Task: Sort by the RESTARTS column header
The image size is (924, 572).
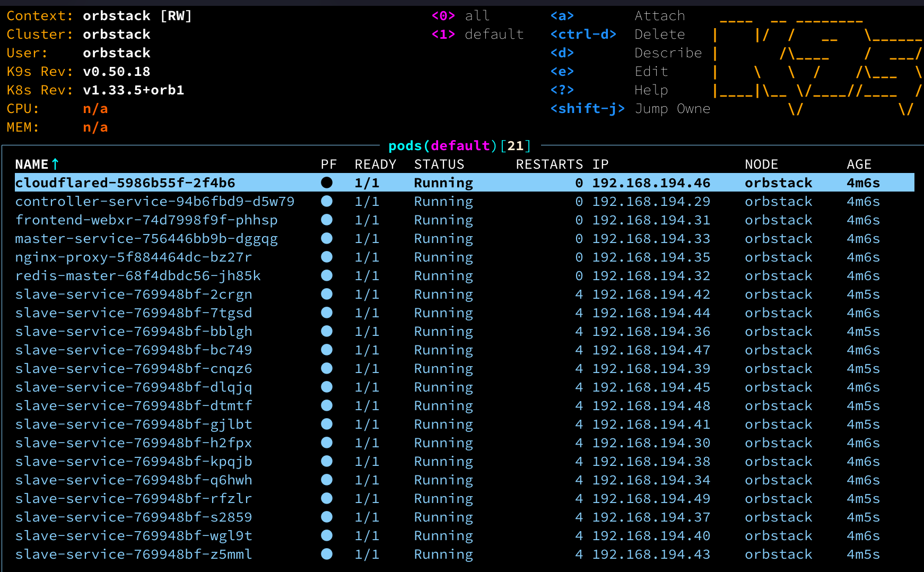Action: pos(549,164)
